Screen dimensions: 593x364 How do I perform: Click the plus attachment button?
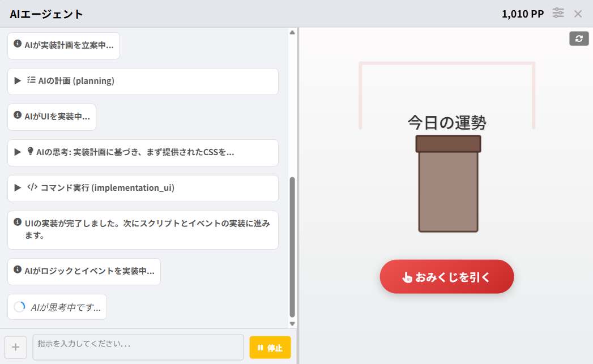click(15, 347)
